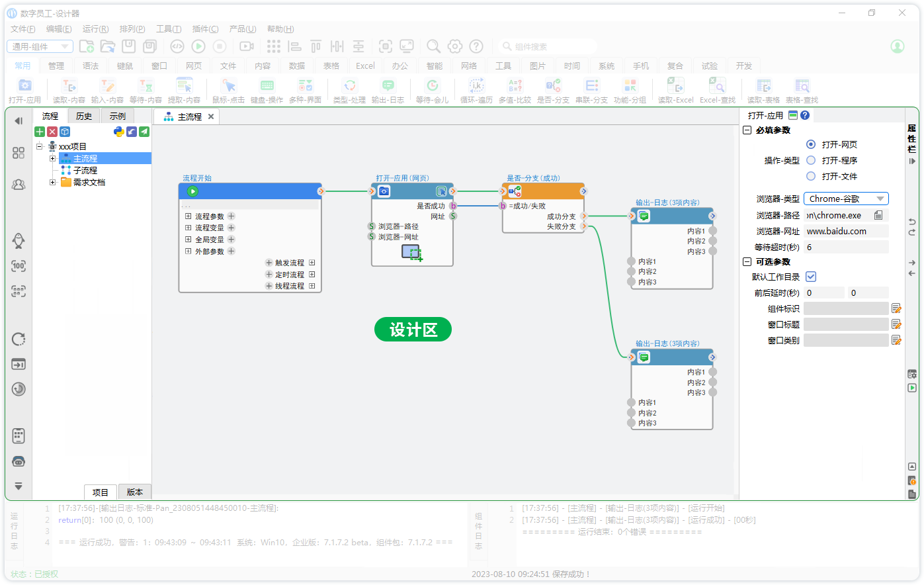Click the run (play) toolbar icon
Viewport: 924px width, 585px height.
click(198, 46)
